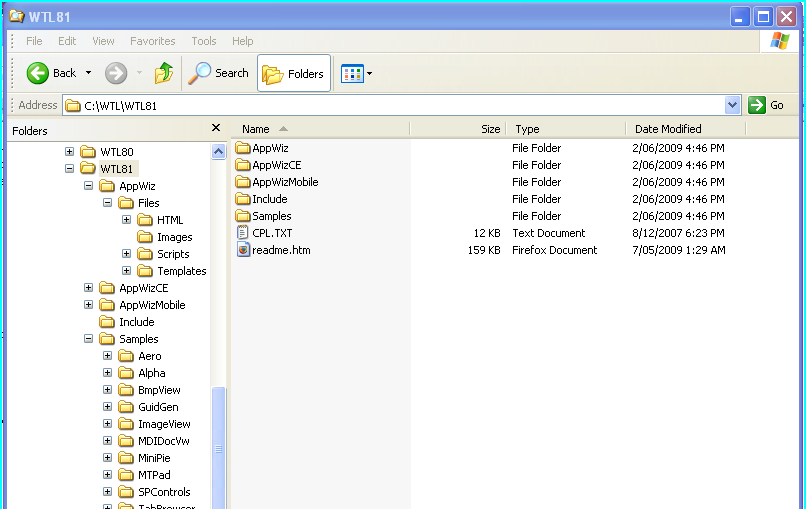Click the 8/12/2007 6:23 PM date

(678, 233)
